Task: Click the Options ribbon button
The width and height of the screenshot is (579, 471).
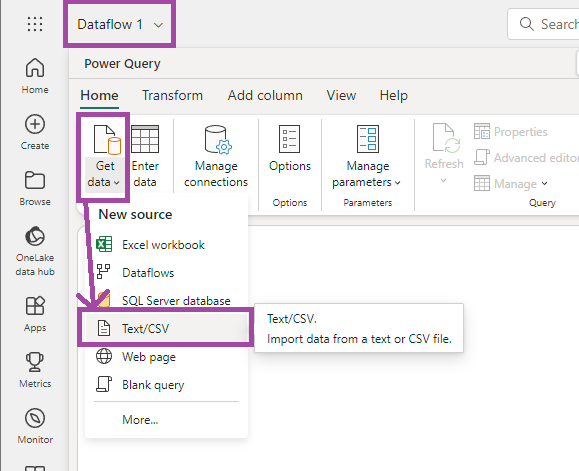Action: pos(290,149)
